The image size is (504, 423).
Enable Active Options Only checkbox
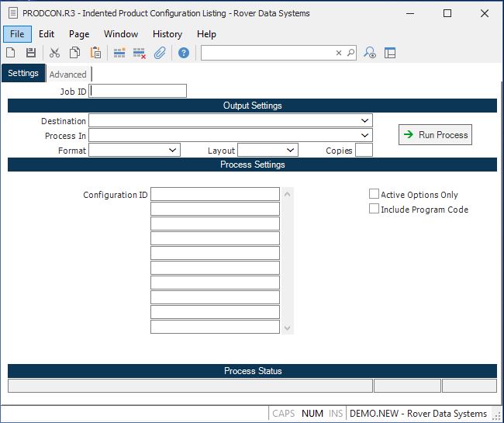click(x=375, y=195)
